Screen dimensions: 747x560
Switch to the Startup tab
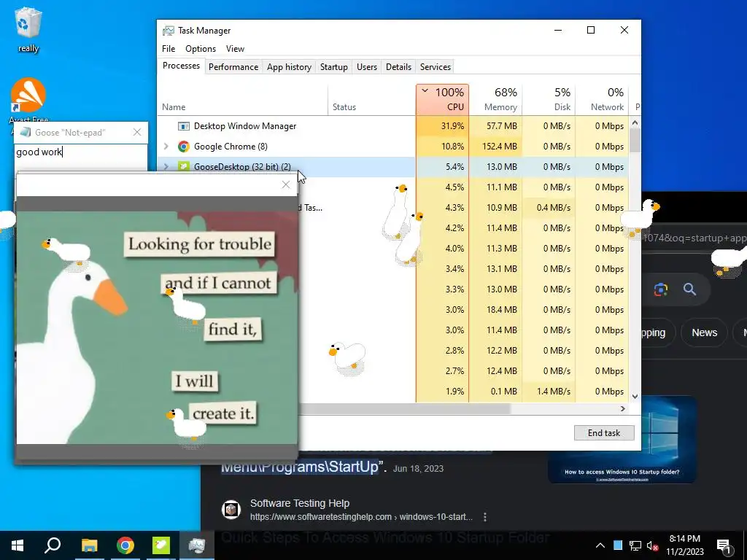[334, 66]
